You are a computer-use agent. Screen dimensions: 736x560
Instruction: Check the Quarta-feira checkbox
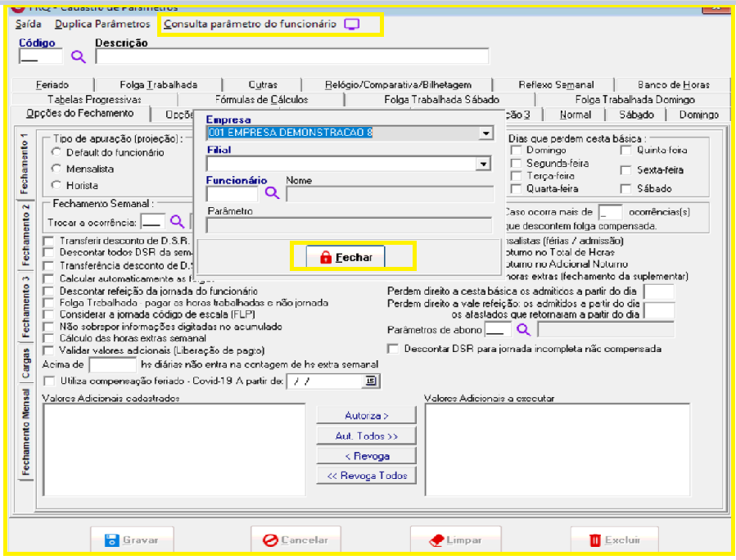pos(516,188)
